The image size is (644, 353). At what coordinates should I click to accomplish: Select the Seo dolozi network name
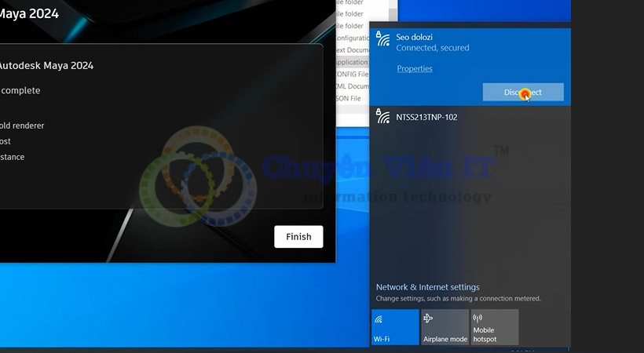414,37
